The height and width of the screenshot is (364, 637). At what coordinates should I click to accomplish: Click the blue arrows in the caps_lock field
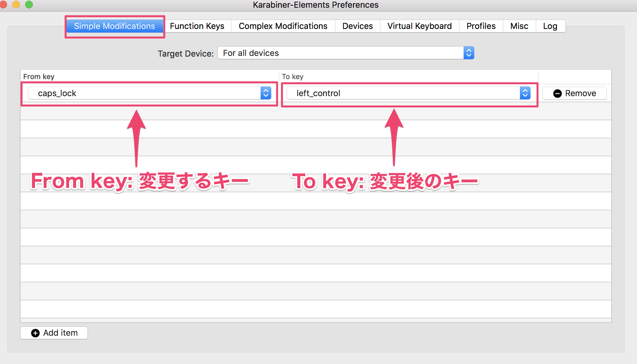(x=265, y=93)
